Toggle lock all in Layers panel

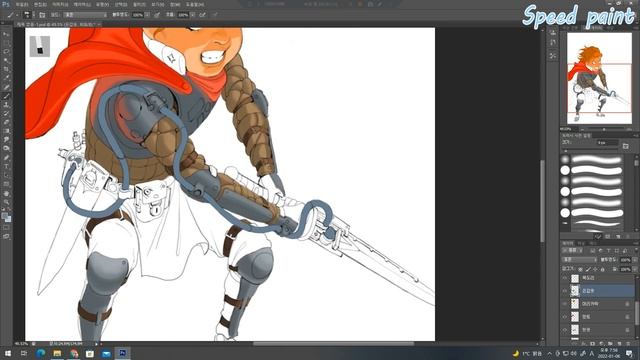tap(602, 269)
